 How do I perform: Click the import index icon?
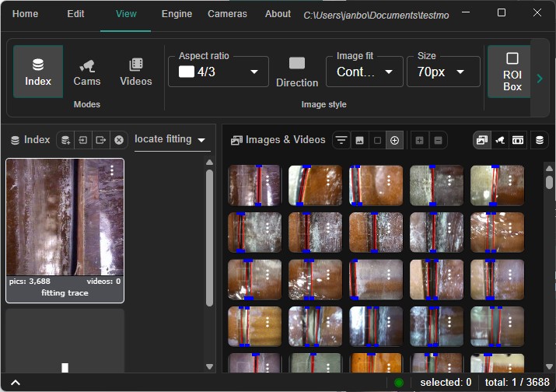(x=83, y=140)
